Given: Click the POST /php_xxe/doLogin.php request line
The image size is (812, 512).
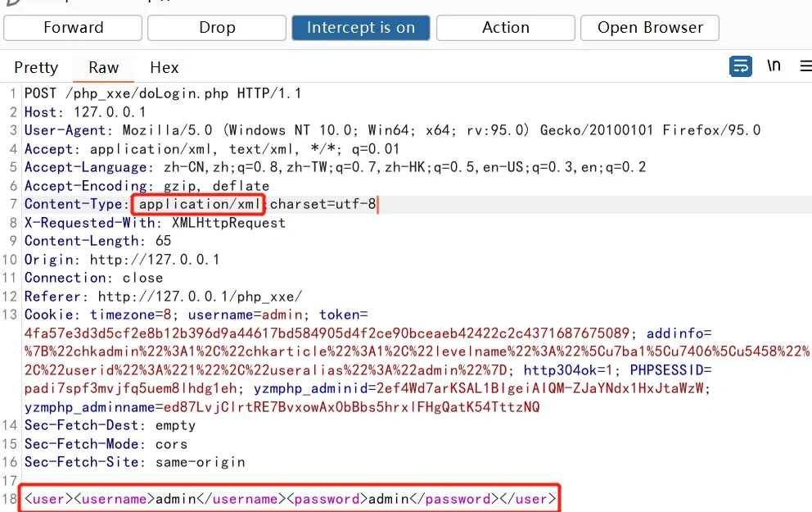Looking at the screenshot, I should tap(163, 93).
